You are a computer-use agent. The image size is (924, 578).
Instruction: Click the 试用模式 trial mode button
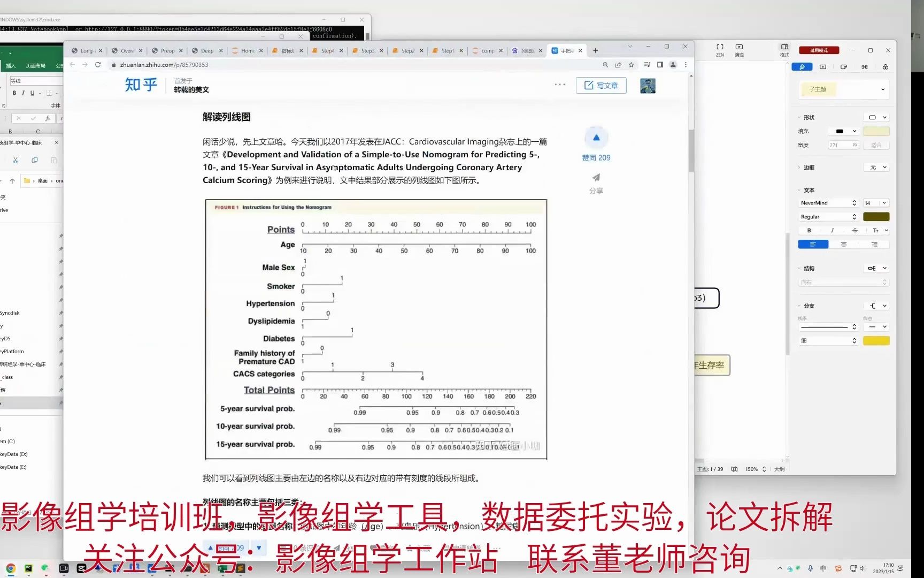819,50
